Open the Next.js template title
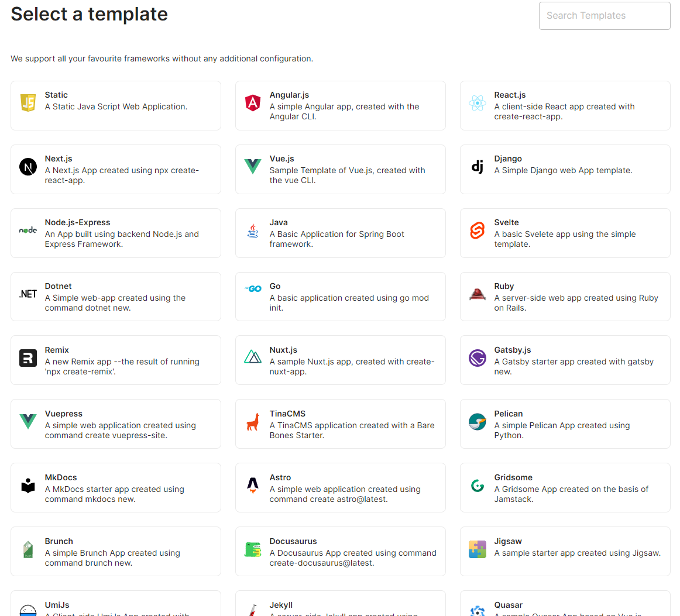680x616 pixels. pyautogui.click(x=59, y=159)
